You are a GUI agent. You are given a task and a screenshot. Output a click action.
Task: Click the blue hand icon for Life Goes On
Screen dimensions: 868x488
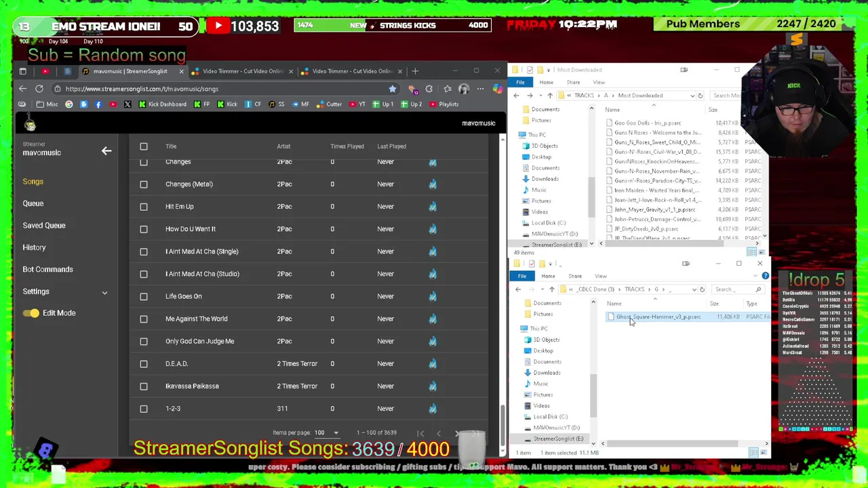click(x=433, y=296)
